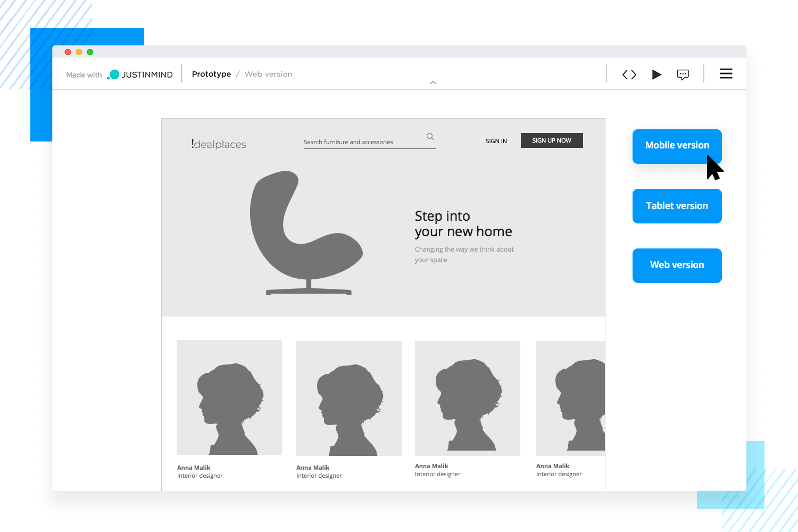Open the first Anna Malik portrait
798x532 pixels.
point(229,397)
